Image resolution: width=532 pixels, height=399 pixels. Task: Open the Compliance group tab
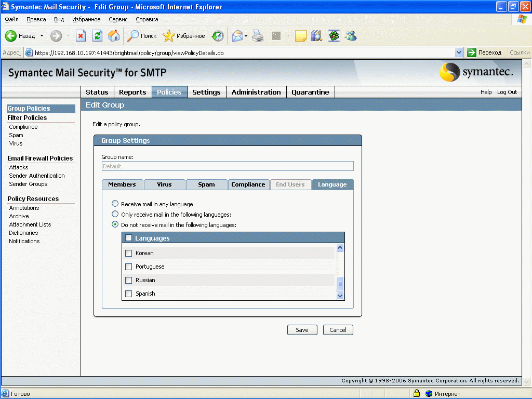tap(248, 184)
